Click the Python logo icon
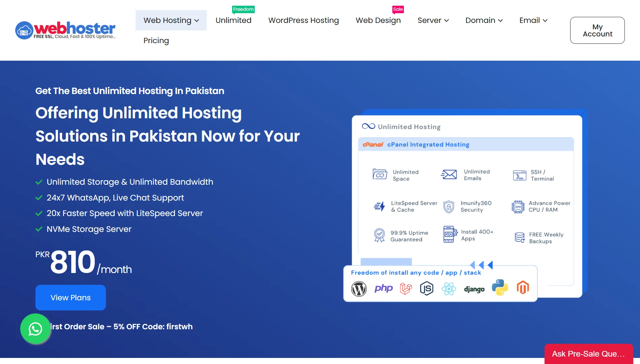The width and height of the screenshot is (640, 364). click(x=500, y=287)
